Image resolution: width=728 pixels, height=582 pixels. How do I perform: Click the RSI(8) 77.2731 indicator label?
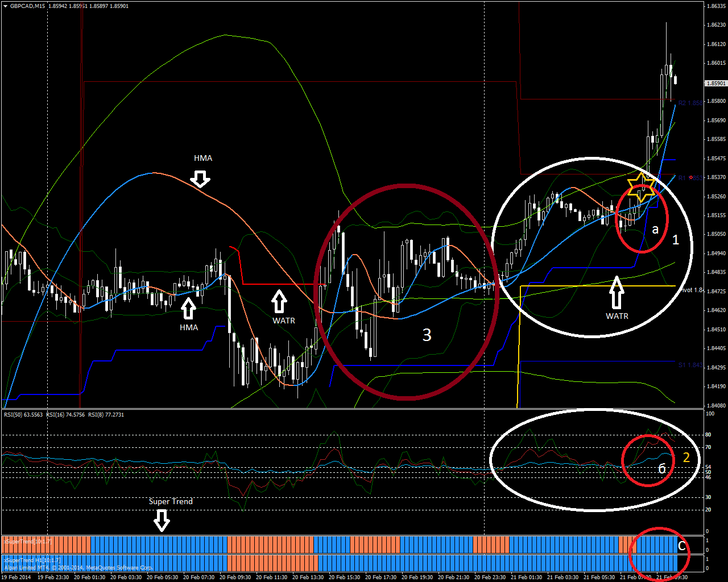tap(106, 415)
